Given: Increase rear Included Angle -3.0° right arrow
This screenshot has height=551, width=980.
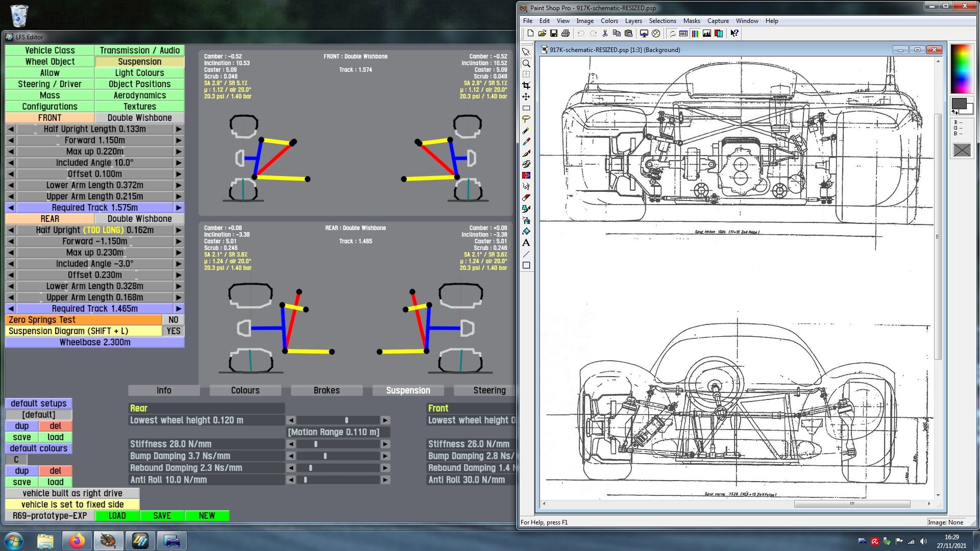Looking at the screenshot, I should 179,264.
